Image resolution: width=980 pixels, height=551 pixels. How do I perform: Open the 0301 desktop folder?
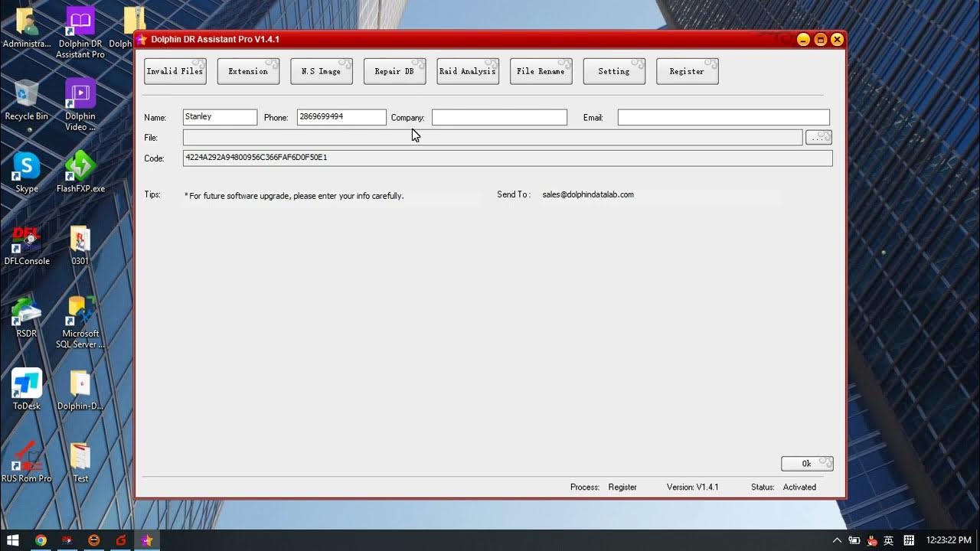(x=80, y=245)
